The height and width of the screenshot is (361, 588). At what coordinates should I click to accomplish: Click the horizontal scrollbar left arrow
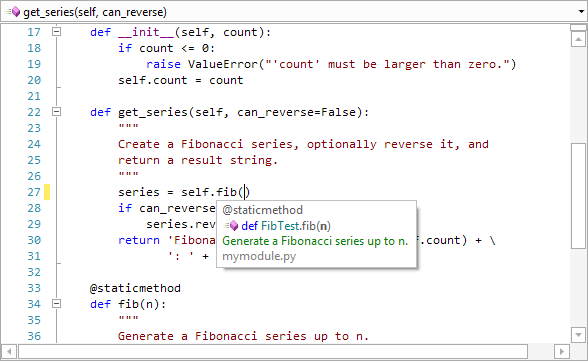[x=9, y=352]
